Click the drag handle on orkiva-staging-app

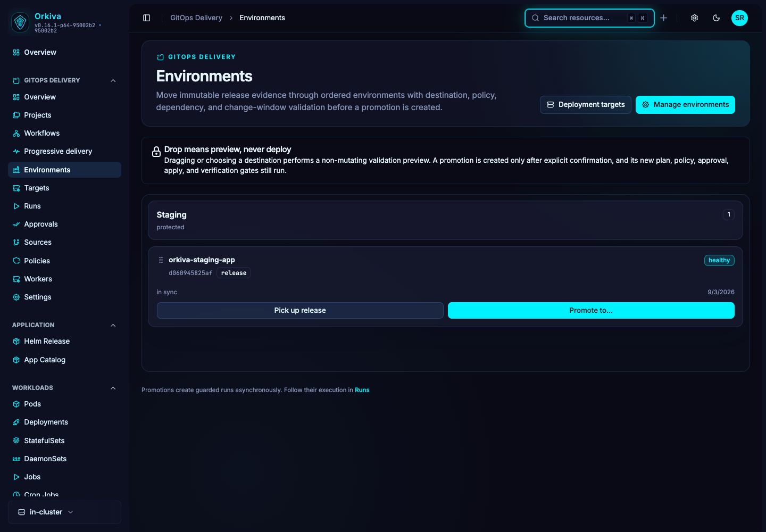pos(161,260)
